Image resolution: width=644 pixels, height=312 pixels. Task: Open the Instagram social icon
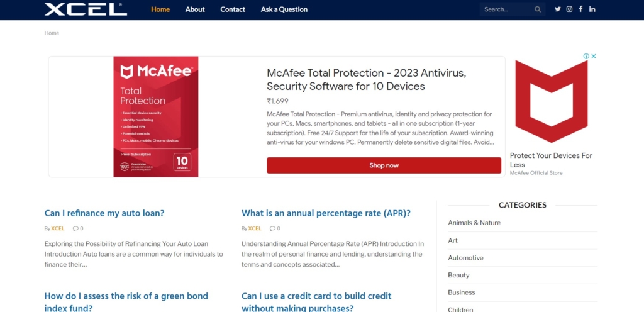pos(569,9)
